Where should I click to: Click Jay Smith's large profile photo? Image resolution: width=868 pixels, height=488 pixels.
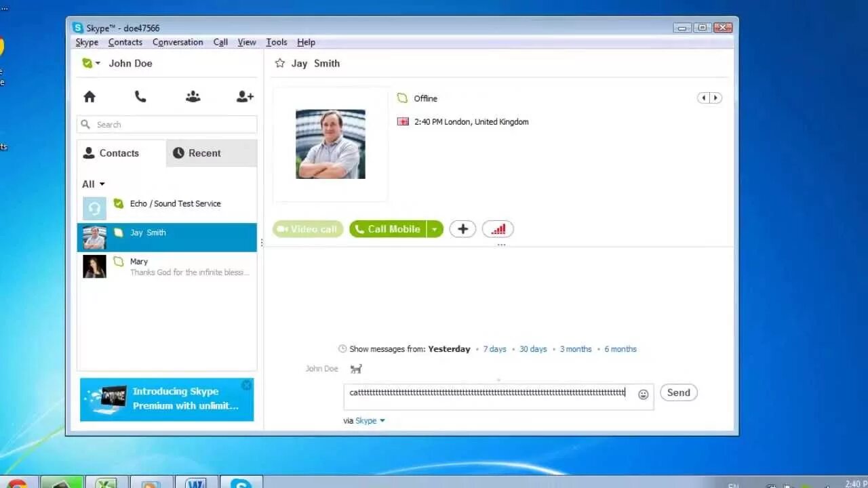pyautogui.click(x=330, y=144)
